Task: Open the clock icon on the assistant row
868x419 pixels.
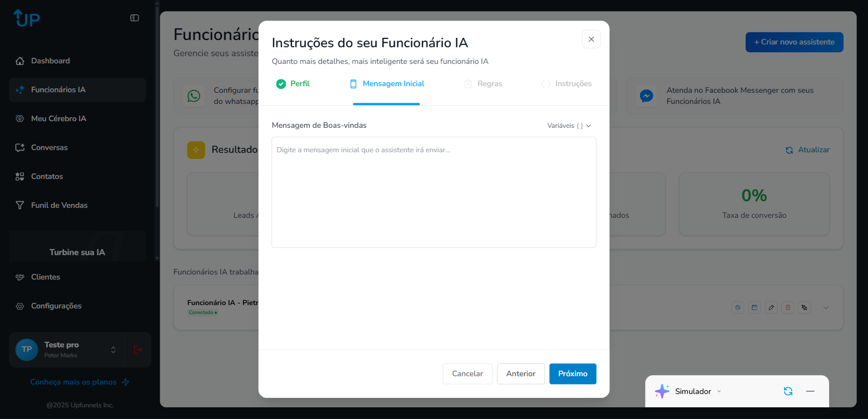Action: click(x=737, y=307)
